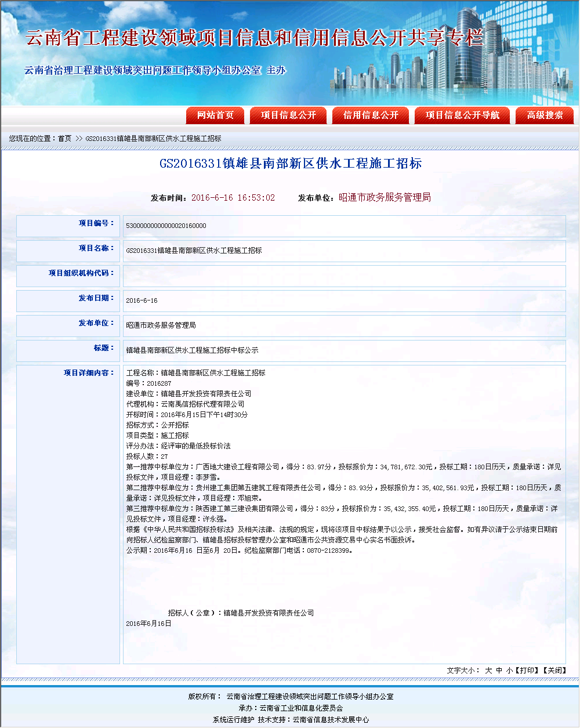Click the 标题 value 镇雄县南部新区供水工程施工招标中标公示
This screenshot has height=728, width=580.
pyautogui.click(x=192, y=350)
